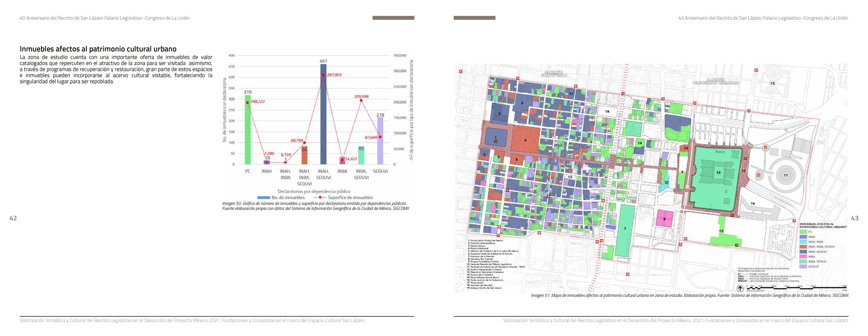Click the PC green legend swatch
Screen dimensions: 868x336
(x=803, y=232)
